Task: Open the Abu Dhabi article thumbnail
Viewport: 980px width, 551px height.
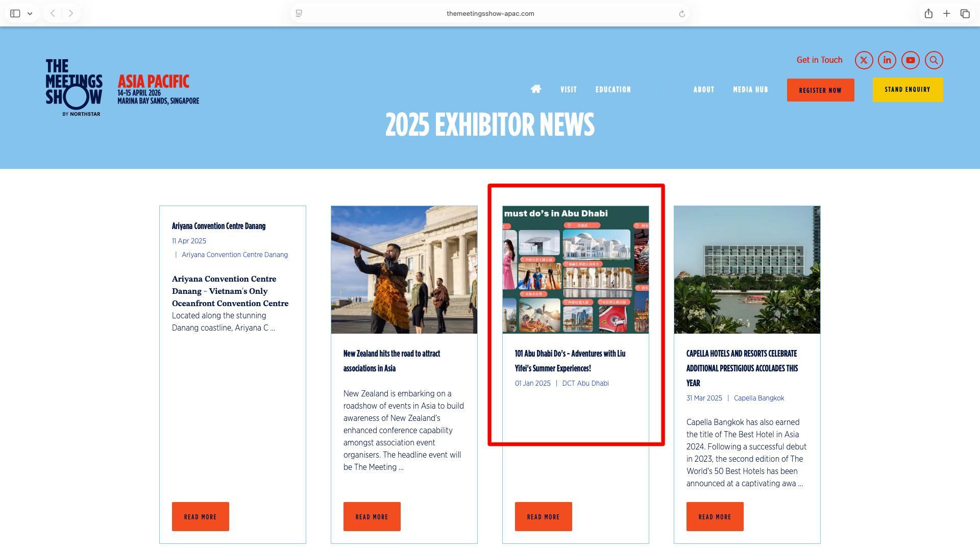Action: click(x=575, y=270)
